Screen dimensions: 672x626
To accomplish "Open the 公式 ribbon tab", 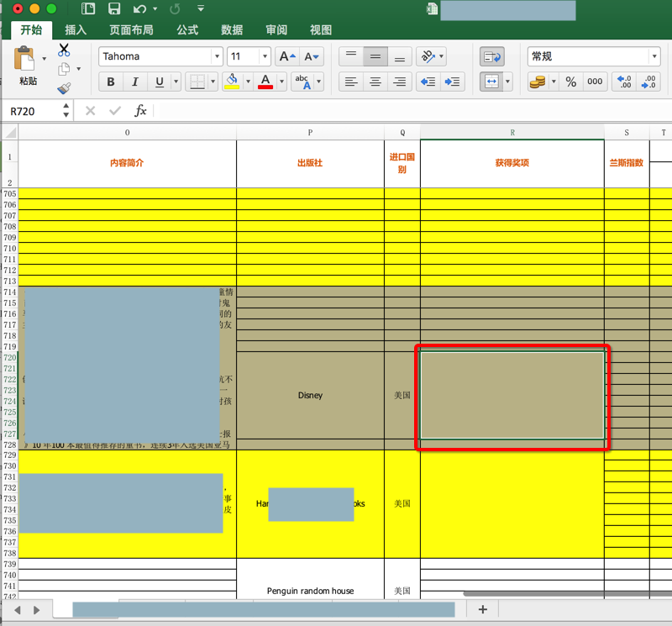I will coord(187,30).
